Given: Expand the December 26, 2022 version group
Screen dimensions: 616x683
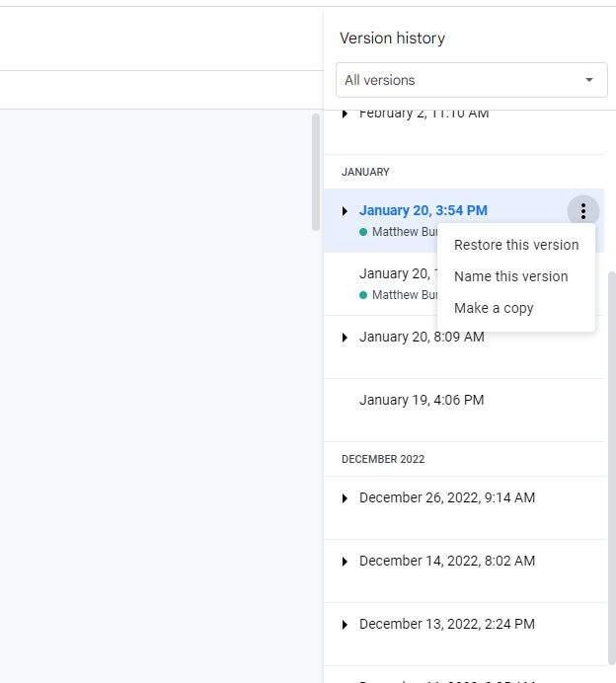Looking at the screenshot, I should (345, 498).
